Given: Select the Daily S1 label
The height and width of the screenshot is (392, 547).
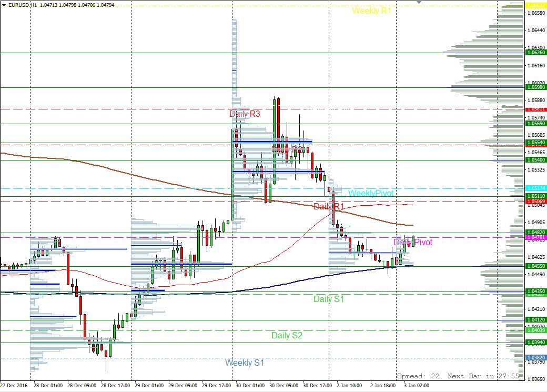Looking at the screenshot, I should (329, 299).
